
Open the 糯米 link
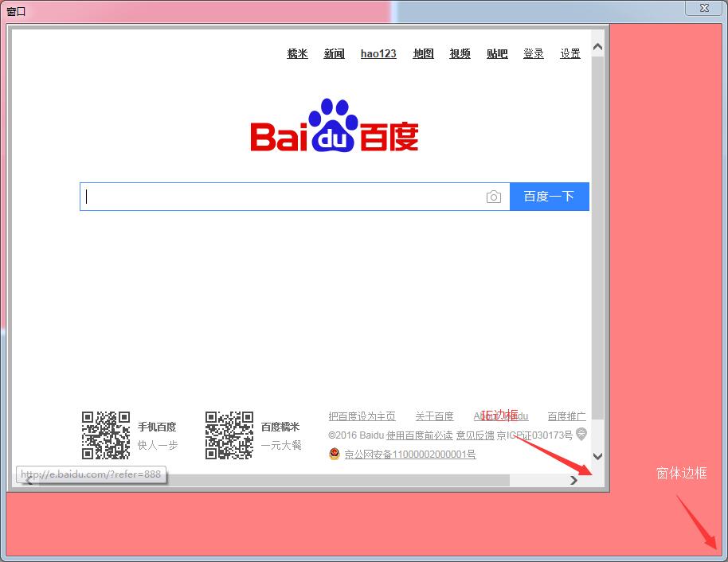click(297, 54)
